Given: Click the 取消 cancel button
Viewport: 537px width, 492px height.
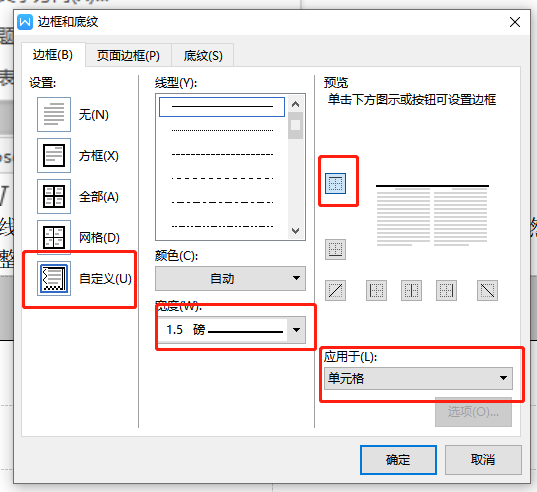Looking at the screenshot, I should tap(483, 460).
